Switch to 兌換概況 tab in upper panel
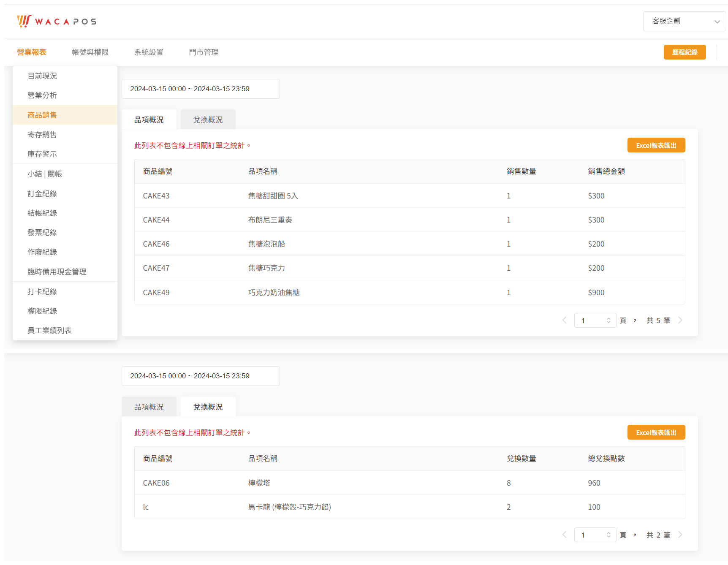 (208, 120)
